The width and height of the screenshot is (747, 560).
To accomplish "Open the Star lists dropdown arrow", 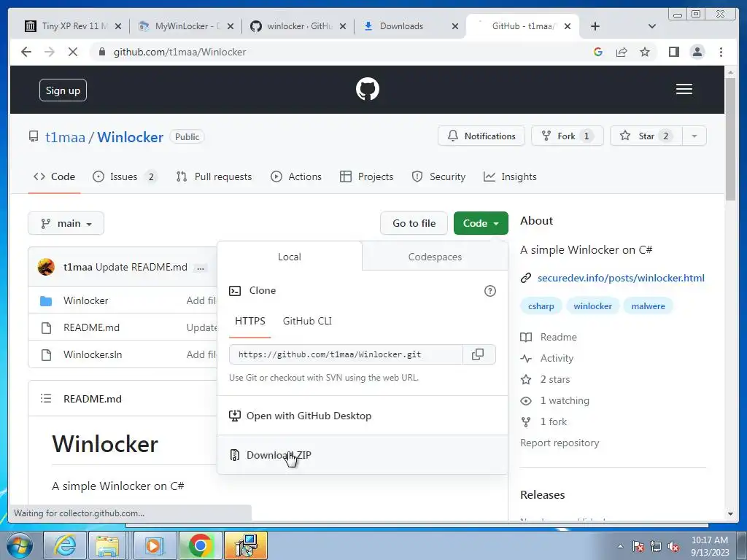I will click(x=694, y=136).
